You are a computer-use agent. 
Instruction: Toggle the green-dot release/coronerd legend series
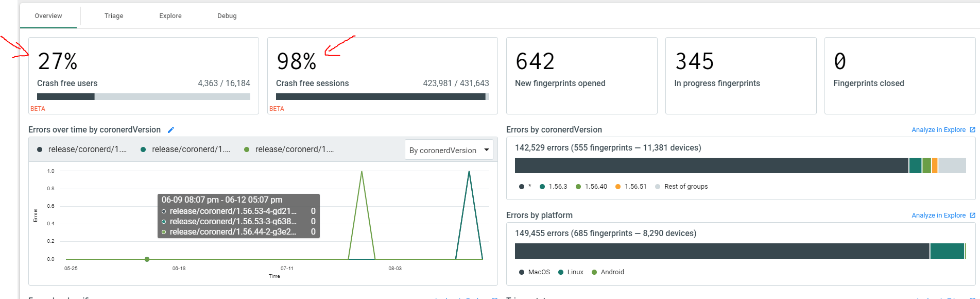289,149
